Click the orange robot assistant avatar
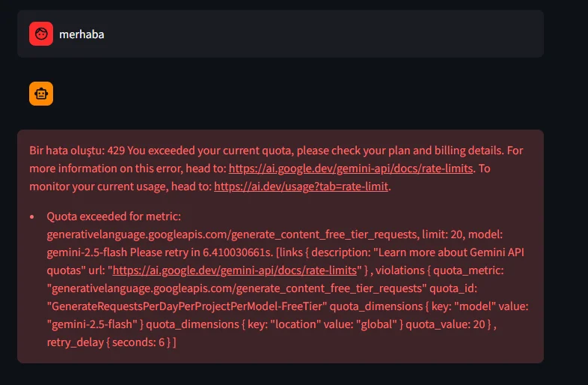 [41, 94]
